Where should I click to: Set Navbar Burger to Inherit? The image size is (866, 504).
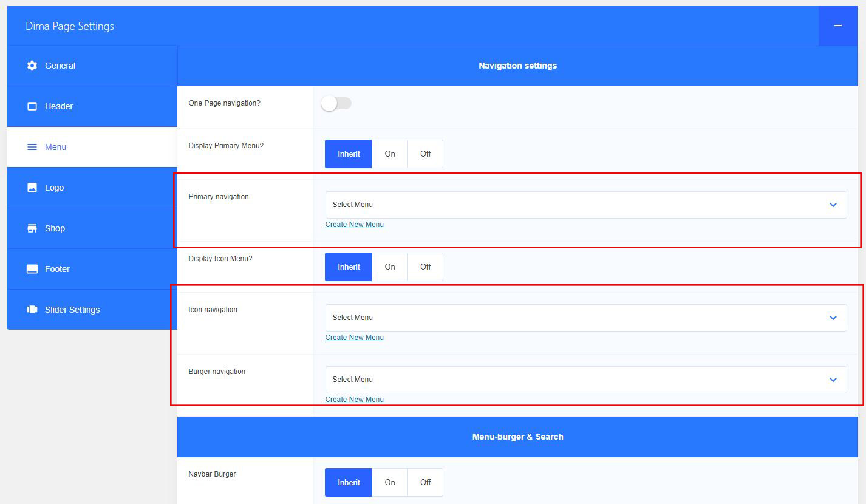click(x=349, y=483)
